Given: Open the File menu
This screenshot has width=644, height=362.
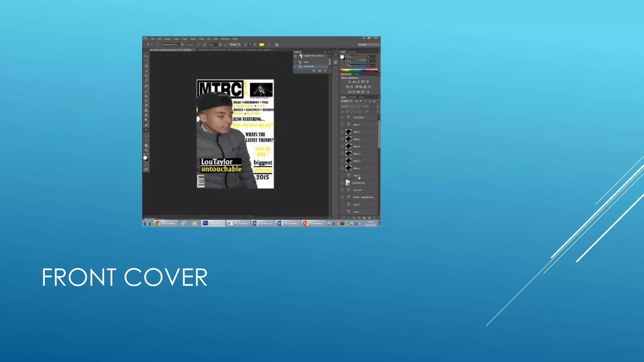Looking at the screenshot, I should (153, 39).
